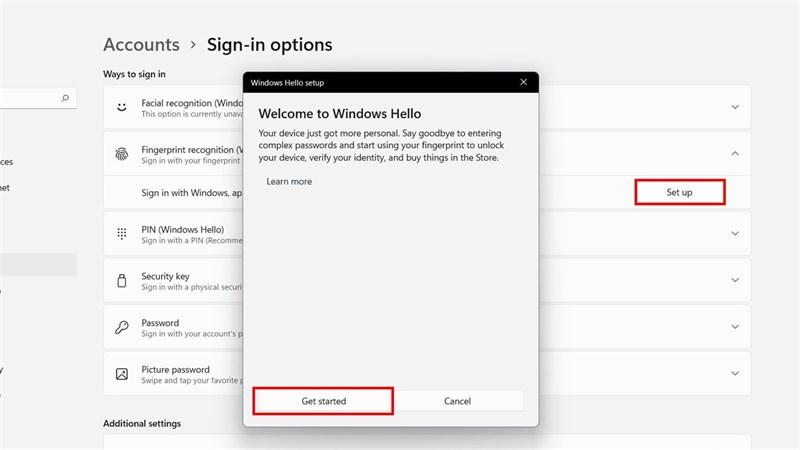This screenshot has width=800, height=450.
Task: Click the Password key icon
Action: 121,327
